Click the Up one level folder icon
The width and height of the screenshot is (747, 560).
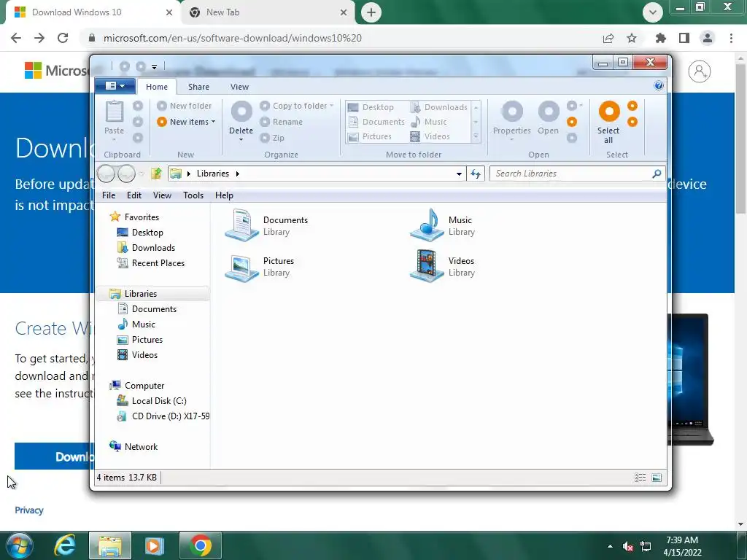click(156, 174)
